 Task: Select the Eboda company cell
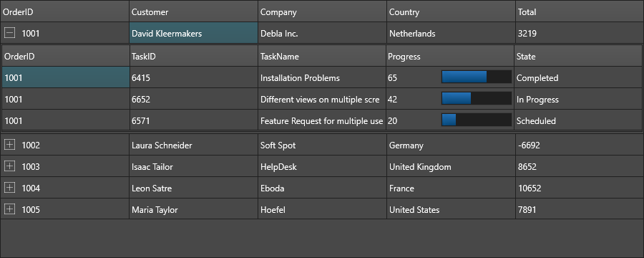(323, 188)
